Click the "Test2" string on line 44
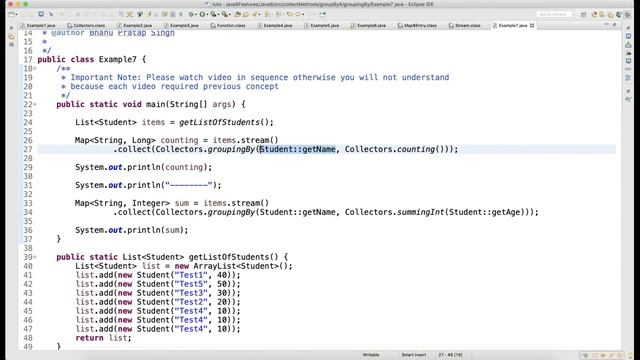The height and width of the screenshot is (360, 640). click(x=191, y=302)
